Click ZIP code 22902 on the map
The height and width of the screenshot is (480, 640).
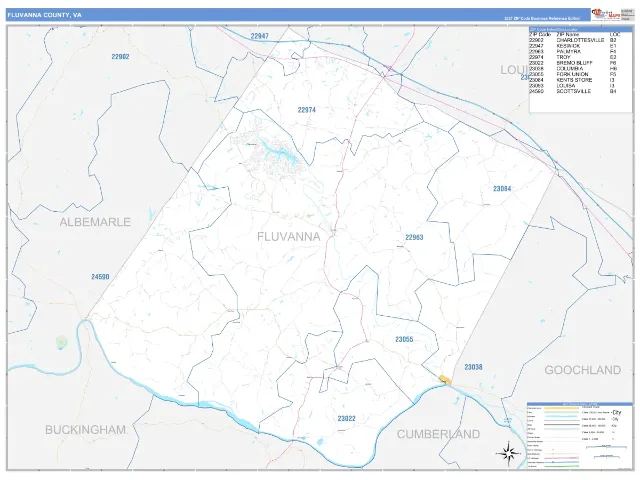pyautogui.click(x=120, y=57)
